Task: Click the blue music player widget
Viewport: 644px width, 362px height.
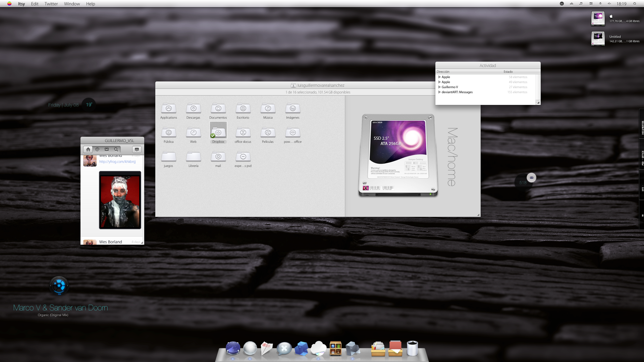Action: coord(59,286)
